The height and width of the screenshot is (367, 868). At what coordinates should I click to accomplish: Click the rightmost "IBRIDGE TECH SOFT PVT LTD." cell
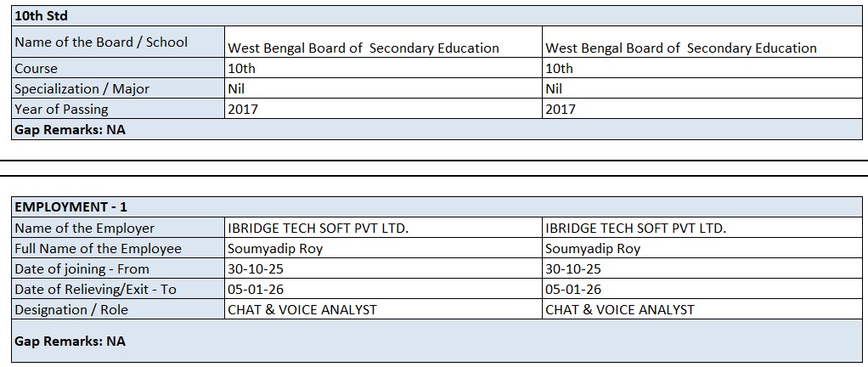[x=635, y=228]
